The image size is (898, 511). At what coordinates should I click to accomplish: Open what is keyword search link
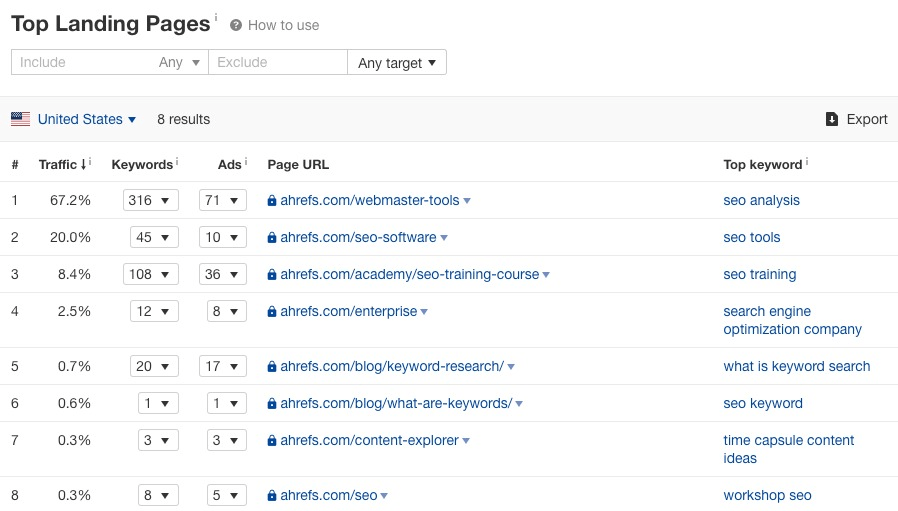(x=797, y=366)
